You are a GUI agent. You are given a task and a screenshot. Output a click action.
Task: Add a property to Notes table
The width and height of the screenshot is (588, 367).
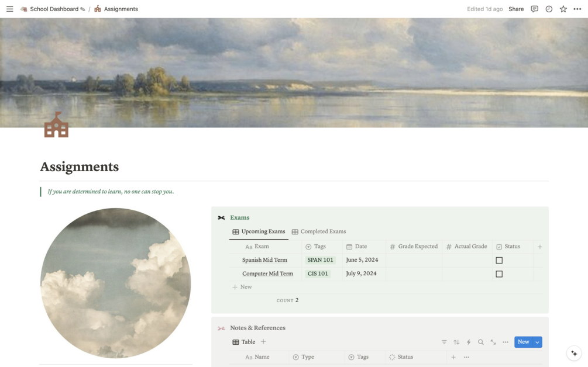pyautogui.click(x=453, y=357)
